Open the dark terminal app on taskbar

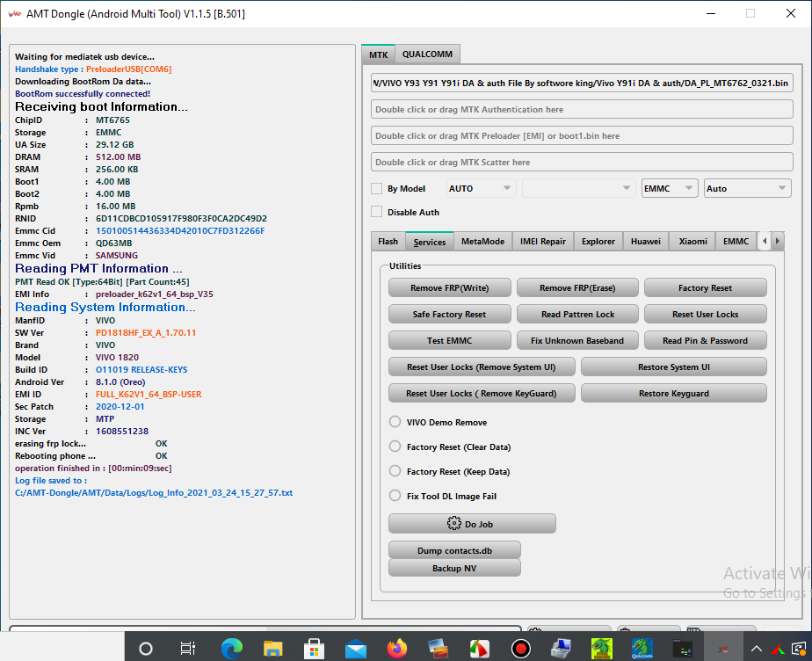[x=683, y=649]
